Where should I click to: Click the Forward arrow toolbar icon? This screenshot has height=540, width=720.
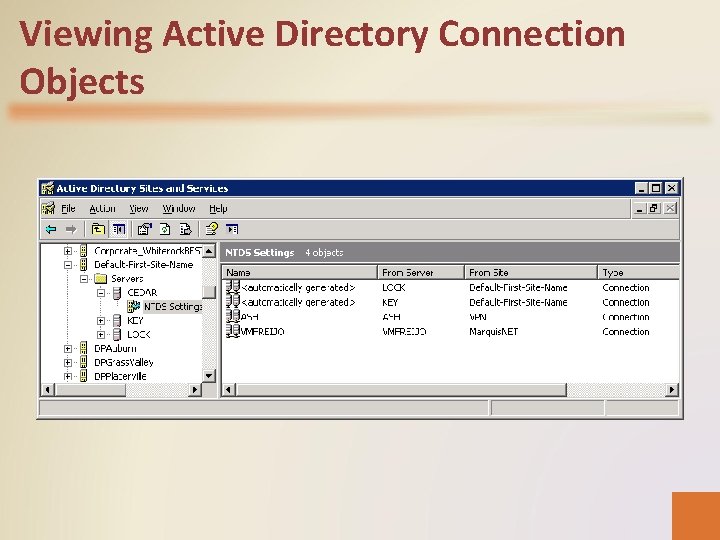71,229
